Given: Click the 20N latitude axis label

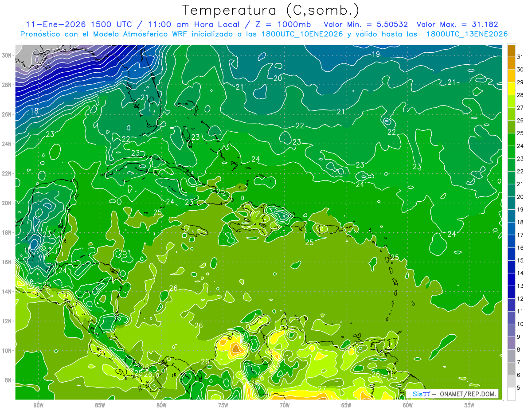Looking at the screenshot, I should pyautogui.click(x=6, y=203).
